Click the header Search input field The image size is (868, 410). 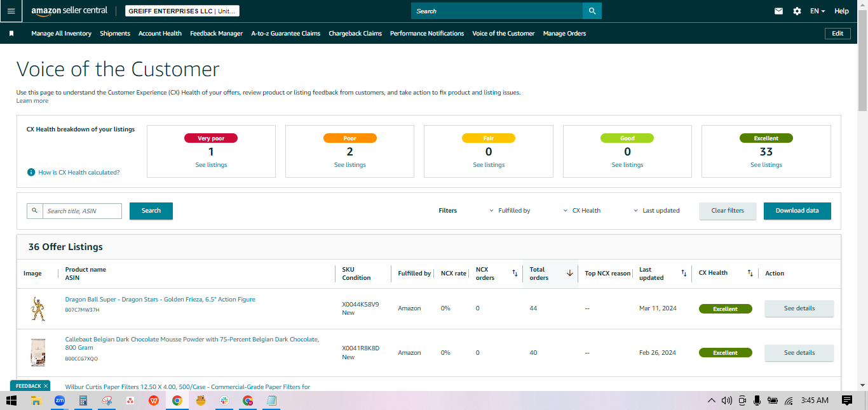click(497, 11)
